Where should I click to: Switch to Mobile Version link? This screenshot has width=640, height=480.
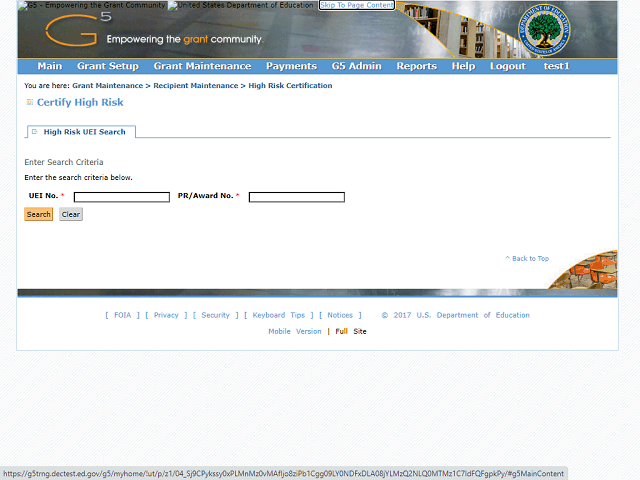295,331
